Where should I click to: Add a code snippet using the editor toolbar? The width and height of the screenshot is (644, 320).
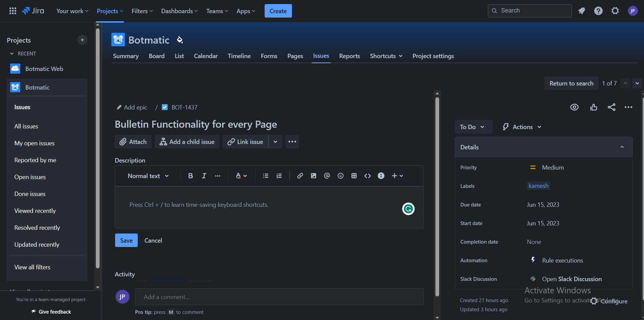[367, 176]
